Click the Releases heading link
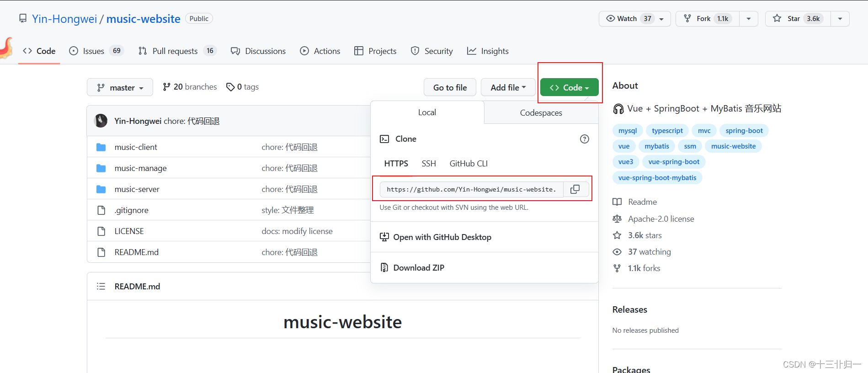 click(x=629, y=309)
